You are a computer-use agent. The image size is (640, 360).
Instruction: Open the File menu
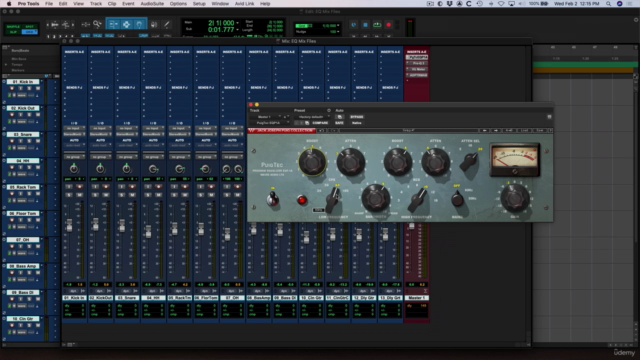pos(49,4)
